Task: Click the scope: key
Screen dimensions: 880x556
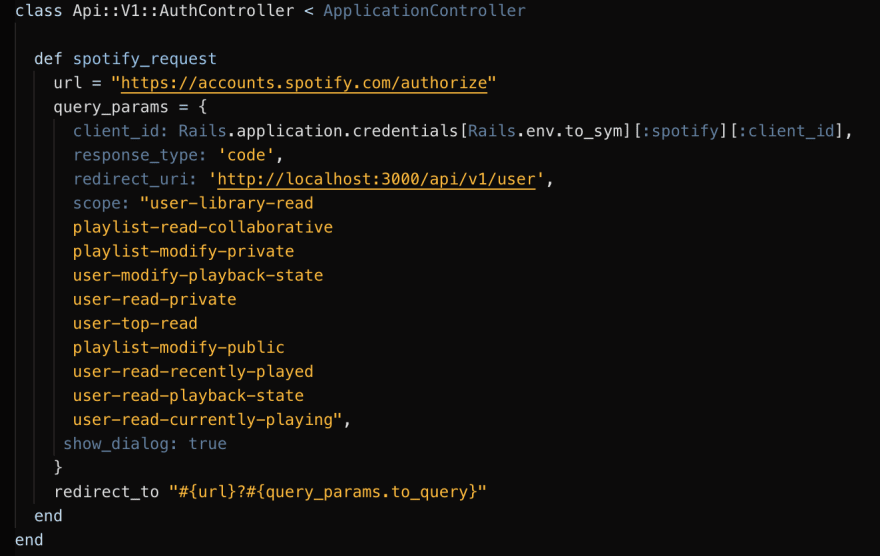Action: tap(101, 204)
